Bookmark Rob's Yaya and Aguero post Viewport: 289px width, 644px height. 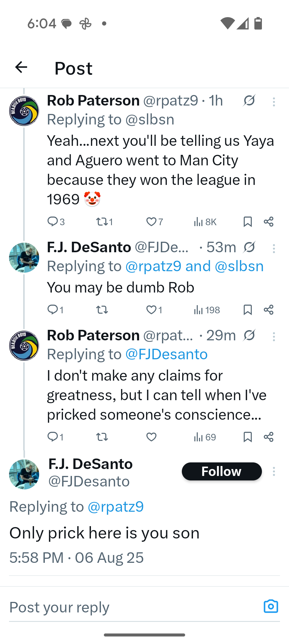pos(247,222)
